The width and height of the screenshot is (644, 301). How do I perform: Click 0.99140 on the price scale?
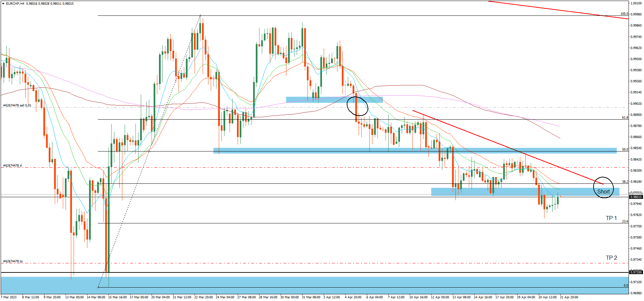(x=636, y=92)
